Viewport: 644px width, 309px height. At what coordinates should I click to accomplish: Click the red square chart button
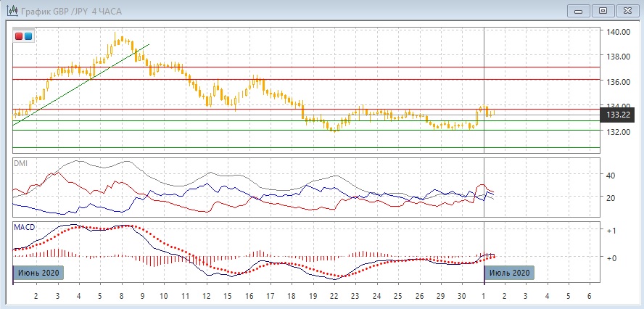(x=20, y=36)
